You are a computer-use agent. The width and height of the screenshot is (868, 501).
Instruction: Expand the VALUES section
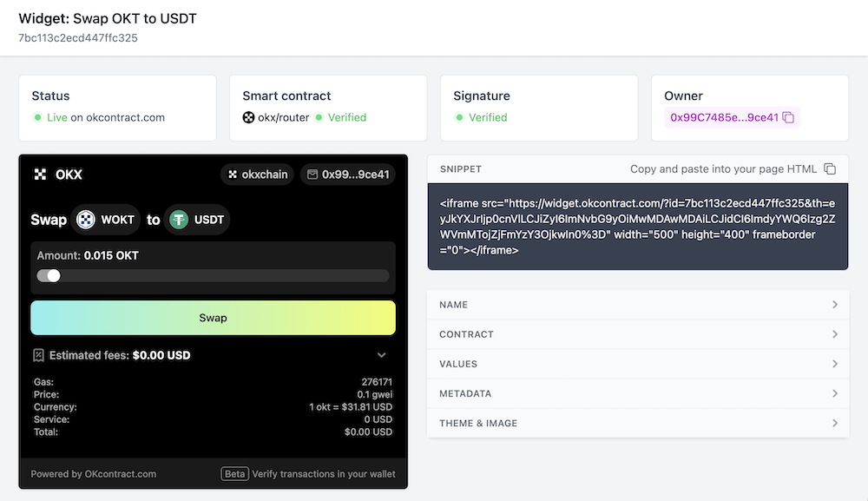coord(638,364)
